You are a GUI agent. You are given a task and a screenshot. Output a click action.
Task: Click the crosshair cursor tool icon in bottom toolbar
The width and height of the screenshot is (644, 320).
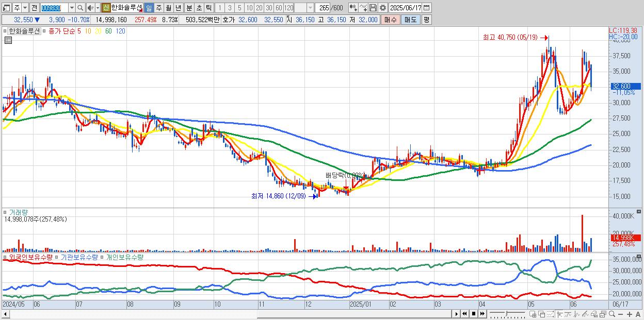point(559,314)
